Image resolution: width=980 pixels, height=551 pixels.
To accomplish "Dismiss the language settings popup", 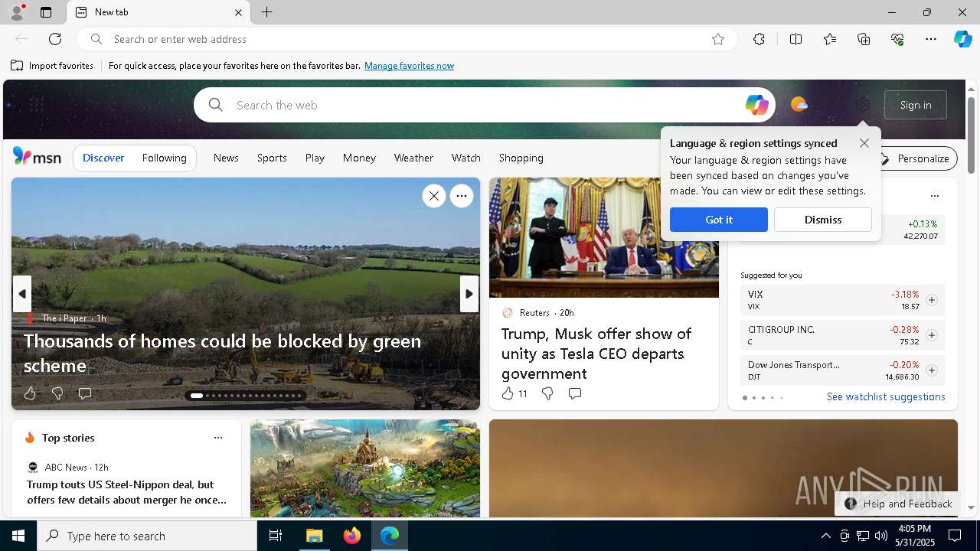I will pyautogui.click(x=822, y=220).
